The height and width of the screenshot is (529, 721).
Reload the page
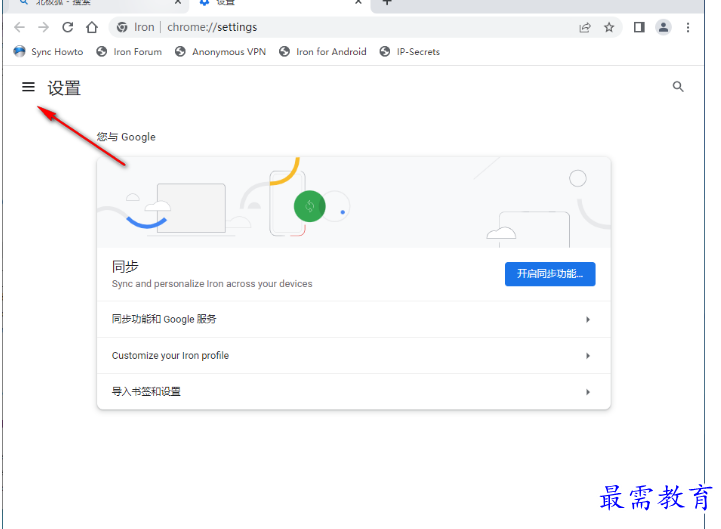(x=68, y=28)
